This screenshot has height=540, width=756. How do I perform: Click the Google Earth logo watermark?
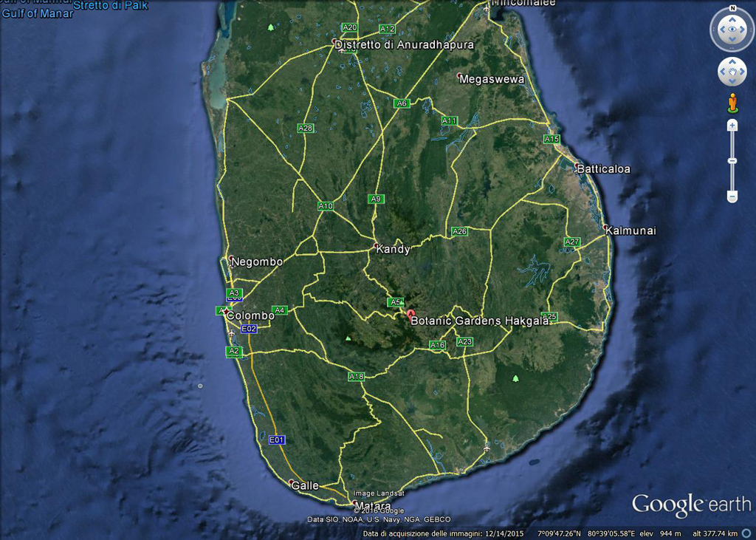tap(691, 505)
